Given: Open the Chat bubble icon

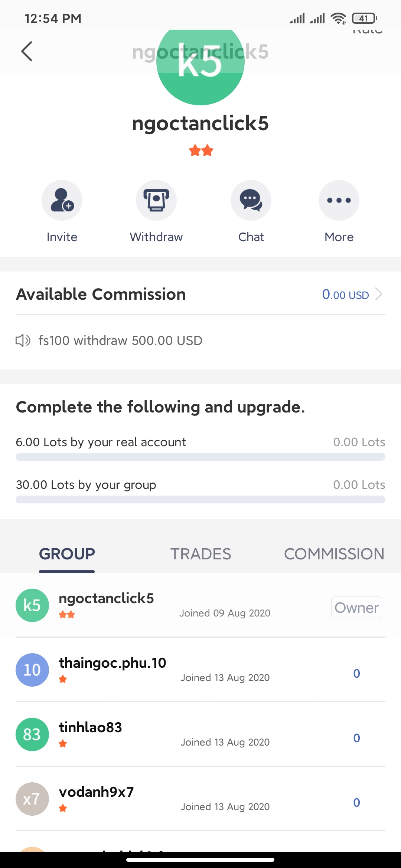Looking at the screenshot, I should click(x=251, y=200).
